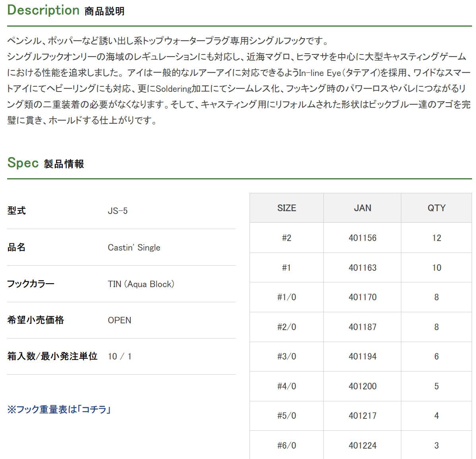Click the last description line ending ホールドする仕上がりです
The image size is (476, 459).
tap(82, 120)
